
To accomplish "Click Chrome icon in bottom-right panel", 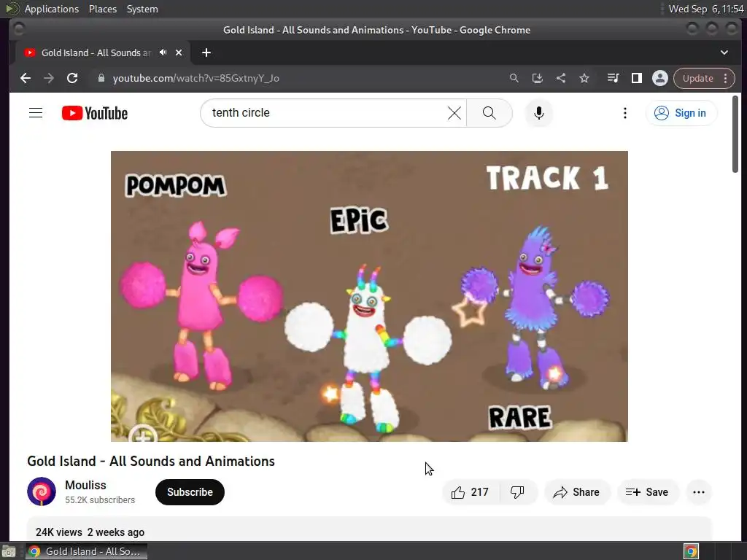I will coord(692,551).
